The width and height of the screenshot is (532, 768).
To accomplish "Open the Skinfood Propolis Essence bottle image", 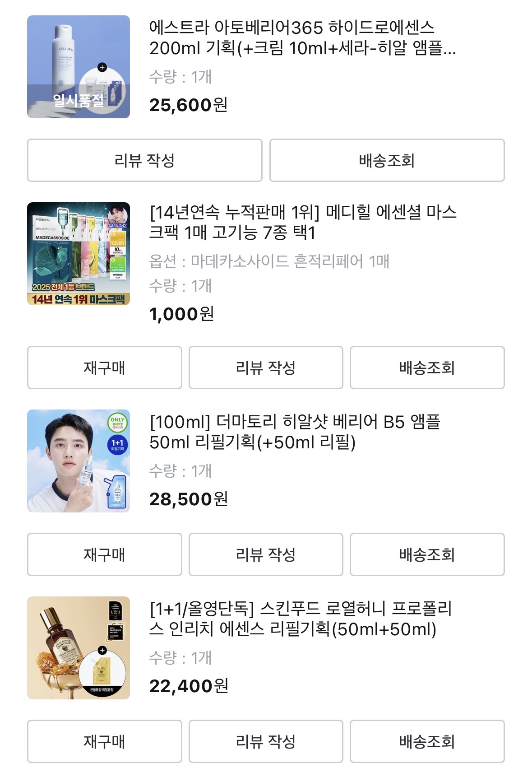I will pyautogui.click(x=79, y=648).
